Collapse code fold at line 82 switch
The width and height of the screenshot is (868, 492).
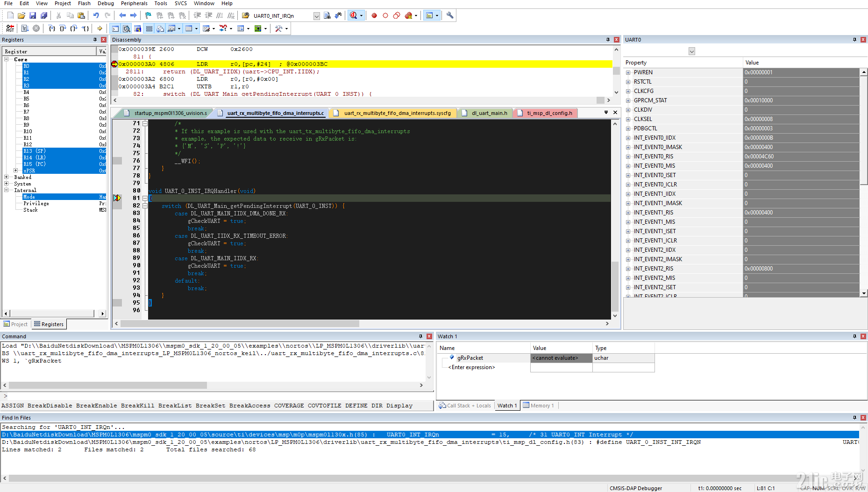(x=145, y=206)
